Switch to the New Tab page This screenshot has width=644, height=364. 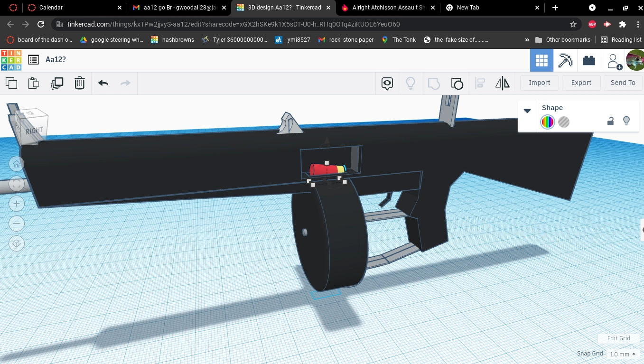coord(468,8)
